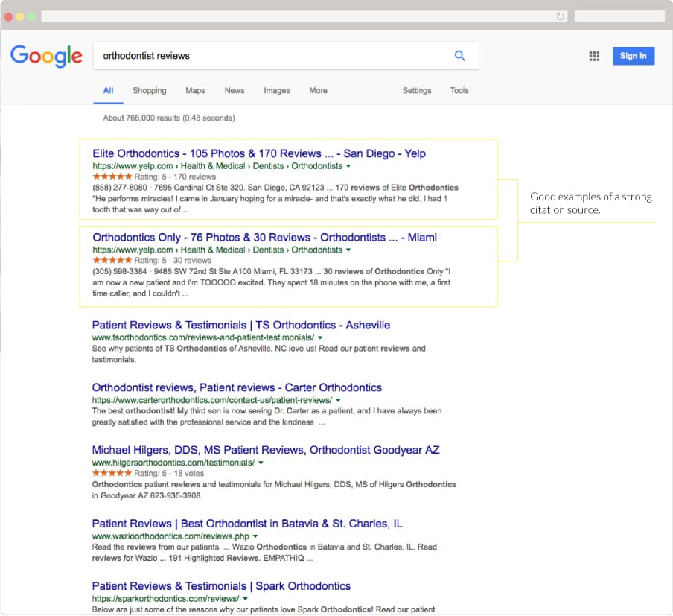Image resolution: width=673 pixels, height=616 pixels.
Task: Click the green maximize window button
Action: (x=31, y=16)
